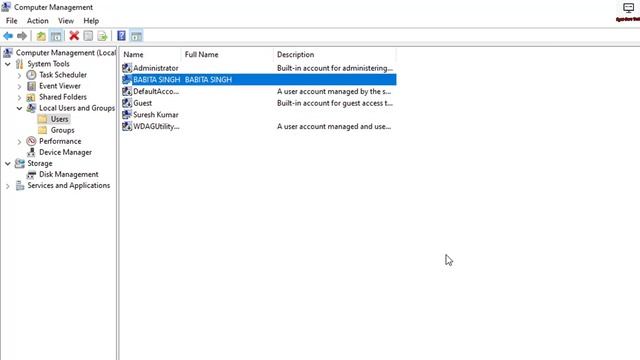640x360 pixels.
Task: Select the Services and Applications label
Action: [x=69, y=185]
